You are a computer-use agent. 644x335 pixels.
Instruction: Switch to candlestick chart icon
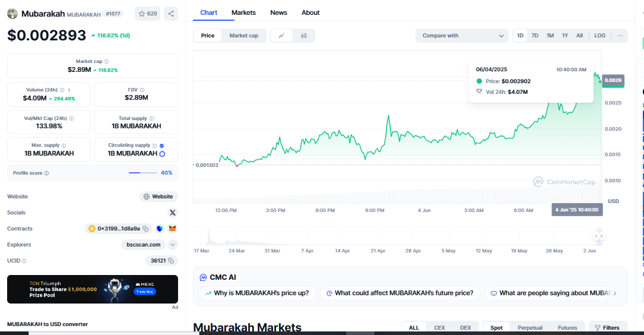coord(304,36)
